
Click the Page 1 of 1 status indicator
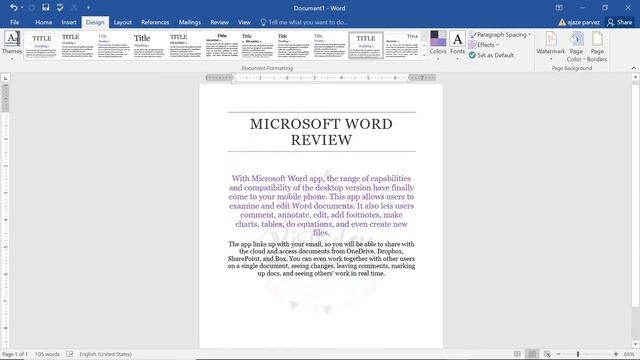tap(14, 354)
